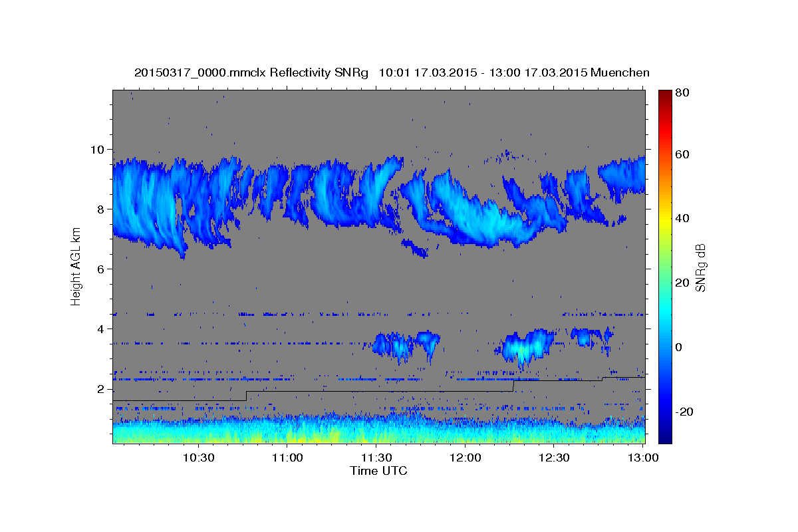The width and height of the screenshot is (798, 532).
Task: Click the 11:00 time tick label
Action: [x=287, y=458]
